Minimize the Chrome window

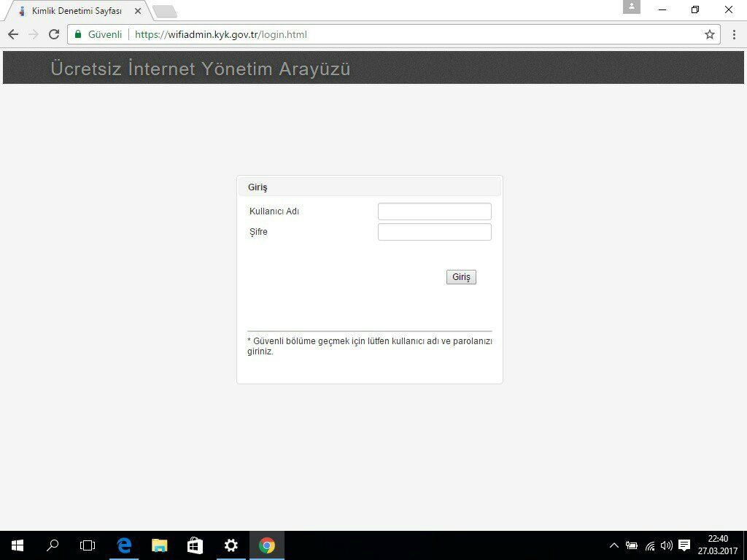(662, 9)
